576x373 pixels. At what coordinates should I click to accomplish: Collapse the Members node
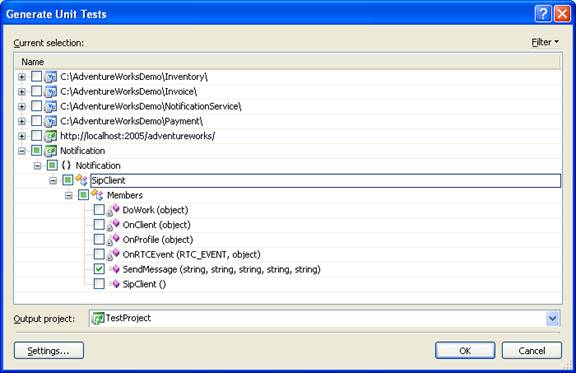coord(69,196)
